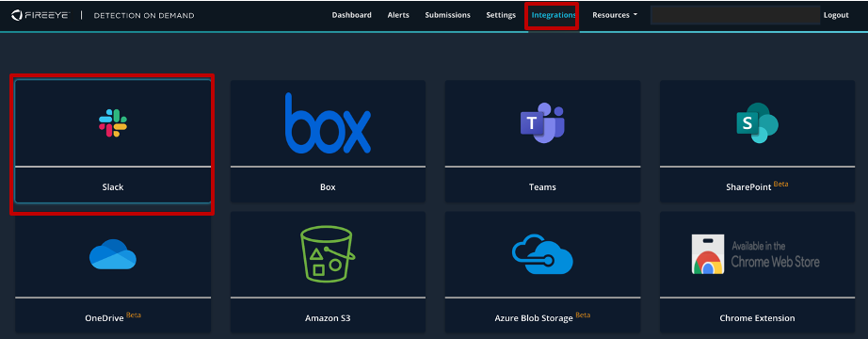Click the Amazon S3 bucket icon
The width and height of the screenshot is (868, 339).
click(x=328, y=253)
